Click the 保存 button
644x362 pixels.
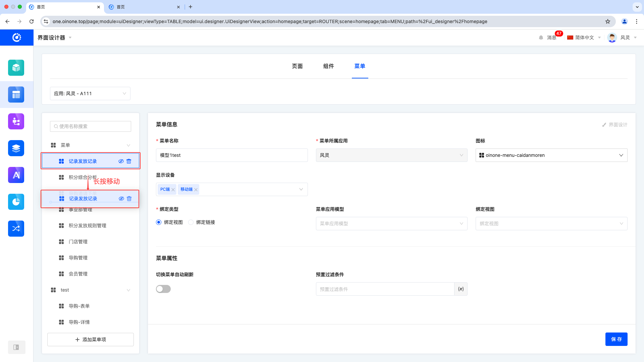(x=616, y=339)
